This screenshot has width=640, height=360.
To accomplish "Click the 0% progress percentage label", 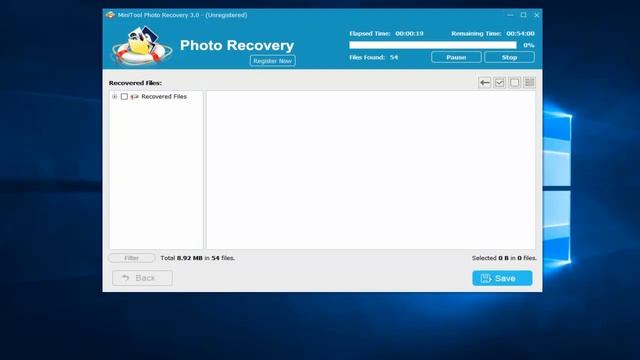I will coord(529,45).
